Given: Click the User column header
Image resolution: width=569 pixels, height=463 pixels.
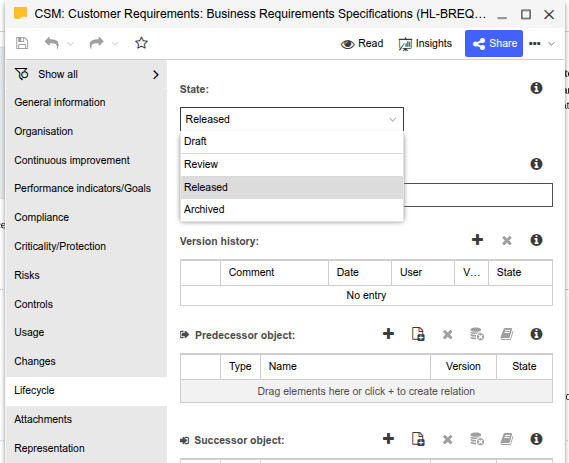Looking at the screenshot, I should pyautogui.click(x=423, y=273).
